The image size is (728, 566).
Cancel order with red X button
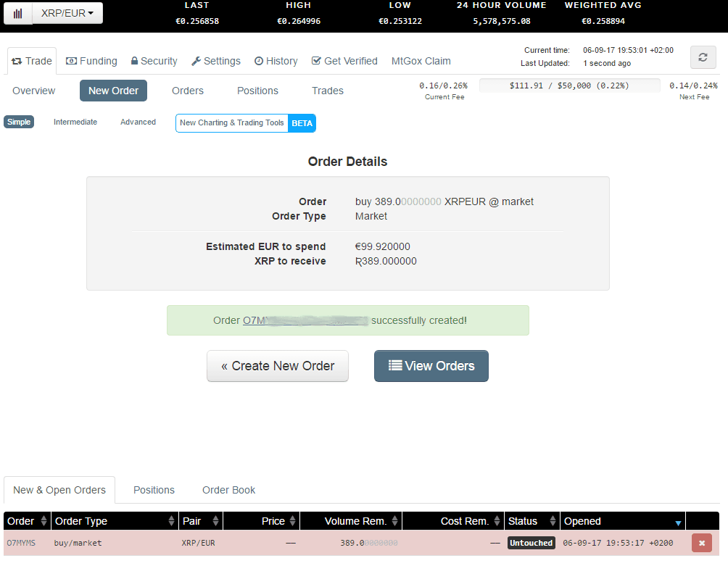701,543
